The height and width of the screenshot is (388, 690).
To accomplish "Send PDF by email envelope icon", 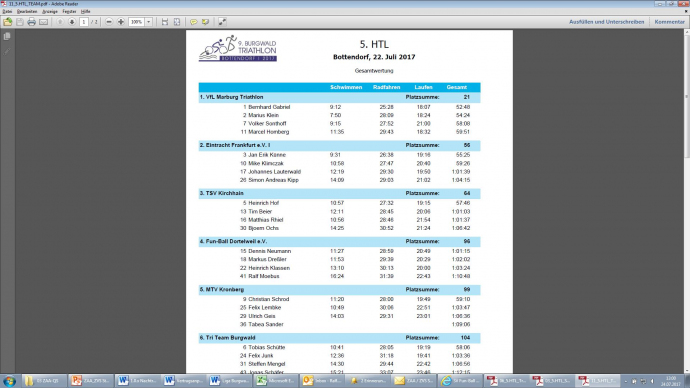I will (44, 22).
